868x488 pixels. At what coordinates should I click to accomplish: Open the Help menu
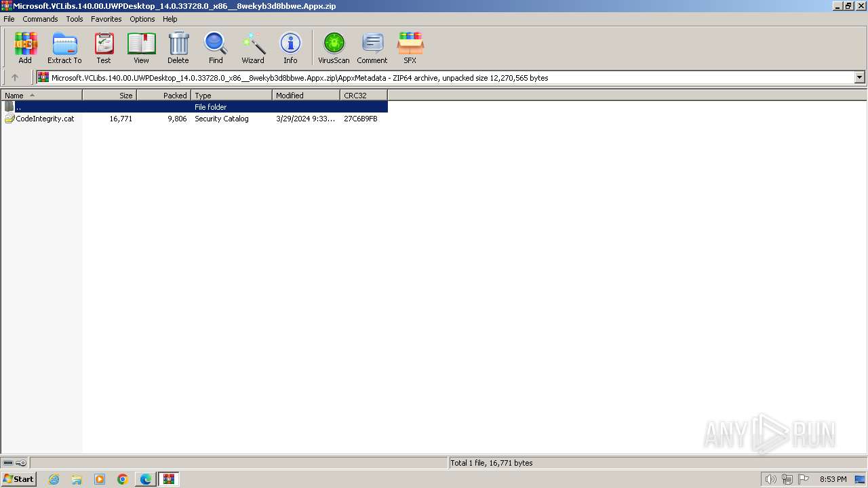[x=170, y=19]
